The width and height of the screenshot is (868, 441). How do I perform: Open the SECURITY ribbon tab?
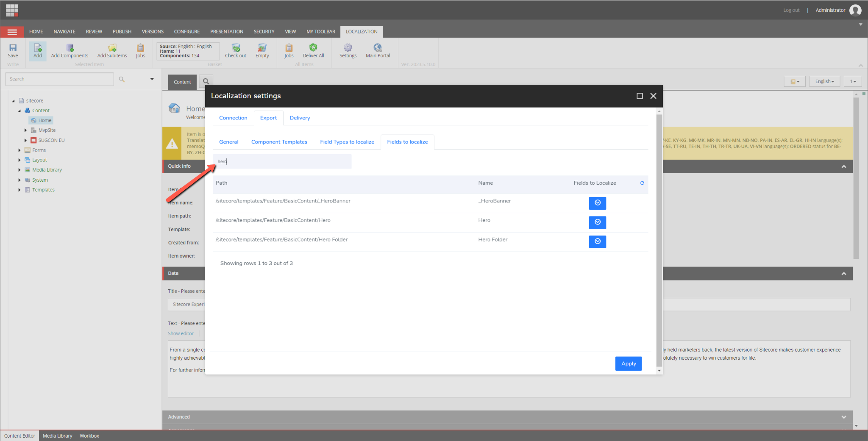point(264,32)
